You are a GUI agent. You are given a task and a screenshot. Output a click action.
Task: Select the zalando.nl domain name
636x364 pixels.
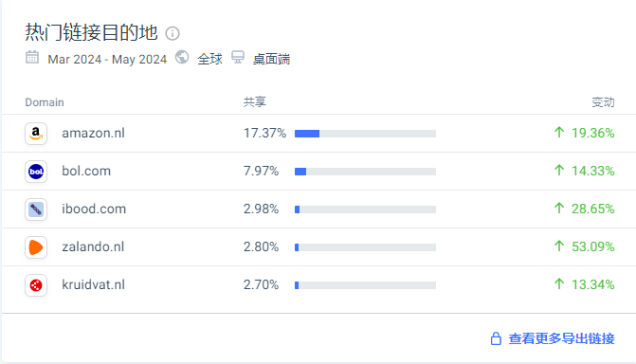coord(93,246)
